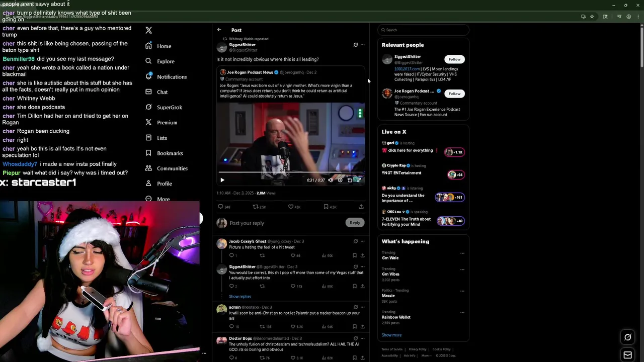The image size is (644, 362).
Task: Open more options for Gm Vibes trend
Action: click(462, 269)
